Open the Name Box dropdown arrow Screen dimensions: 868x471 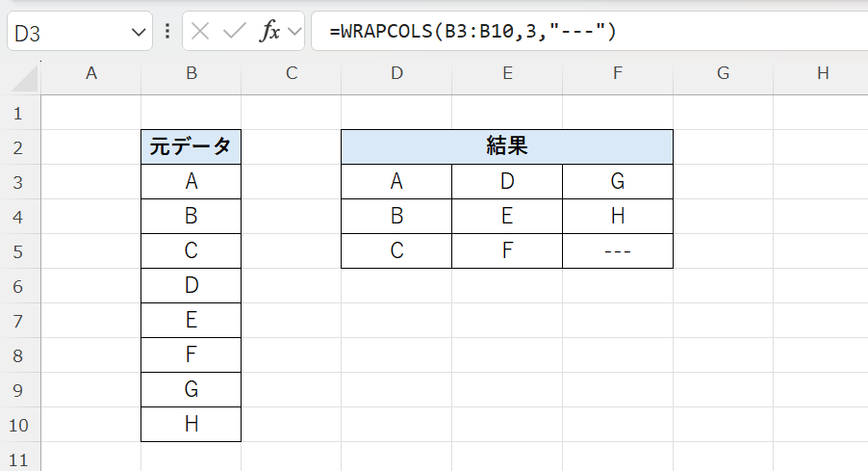tap(137, 32)
